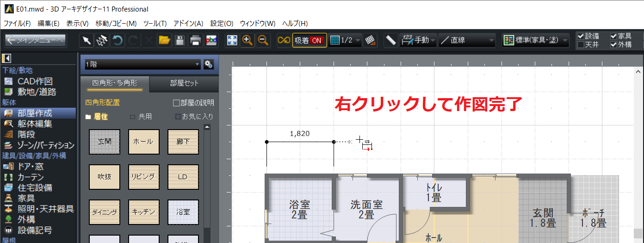Click the ruler measure tool icon
The image size is (644, 243).
click(391, 40)
